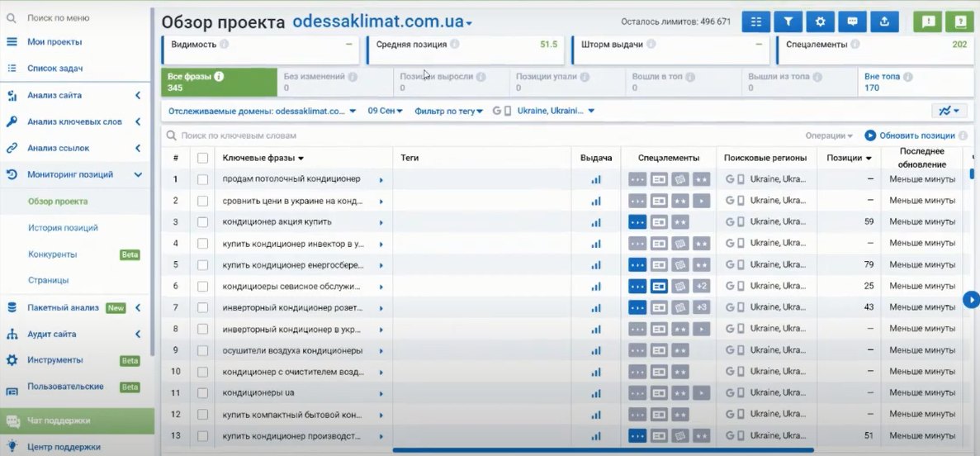Image resolution: width=980 pixels, height=456 pixels.
Task: Open SERP chart icon for row 9
Action: pyautogui.click(x=595, y=350)
